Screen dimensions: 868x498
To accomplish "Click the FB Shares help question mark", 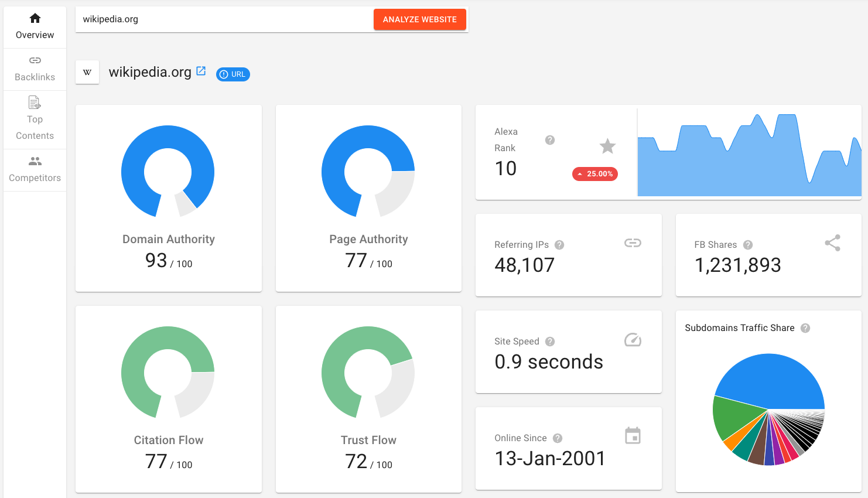I will coord(748,245).
